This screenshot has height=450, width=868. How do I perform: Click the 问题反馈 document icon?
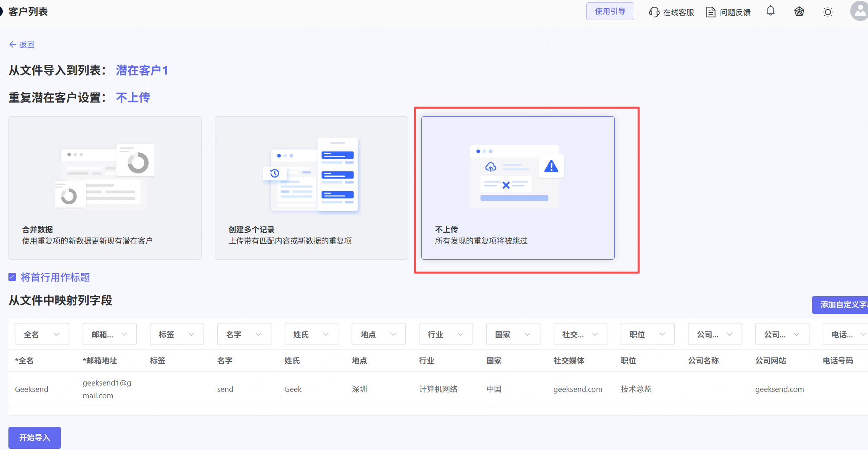[x=710, y=12]
